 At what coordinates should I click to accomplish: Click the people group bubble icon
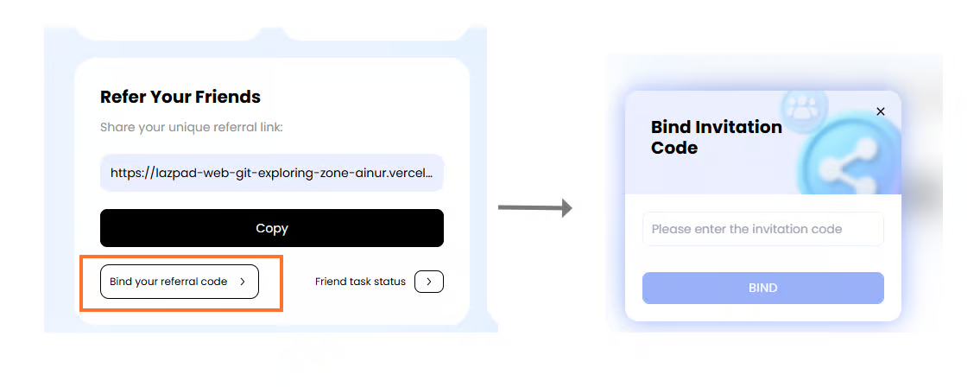point(804,110)
